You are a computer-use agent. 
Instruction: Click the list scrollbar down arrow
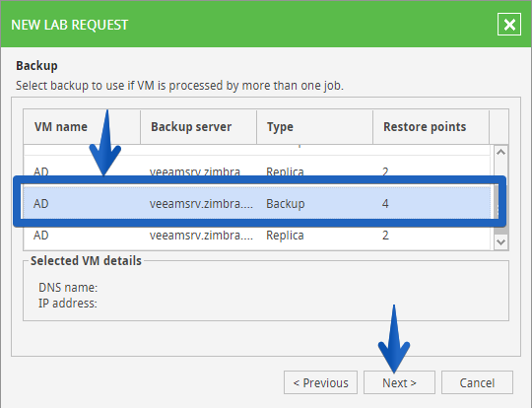coord(500,242)
